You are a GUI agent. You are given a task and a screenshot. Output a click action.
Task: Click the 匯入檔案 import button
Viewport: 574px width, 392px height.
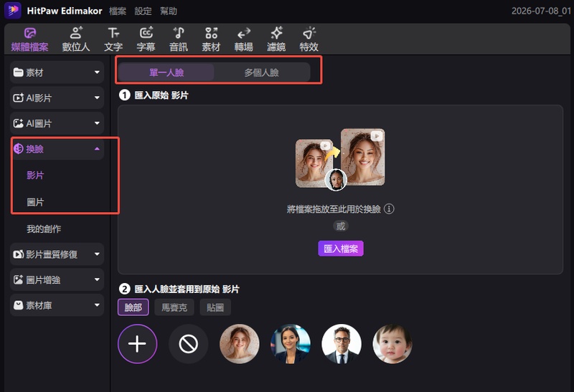341,249
